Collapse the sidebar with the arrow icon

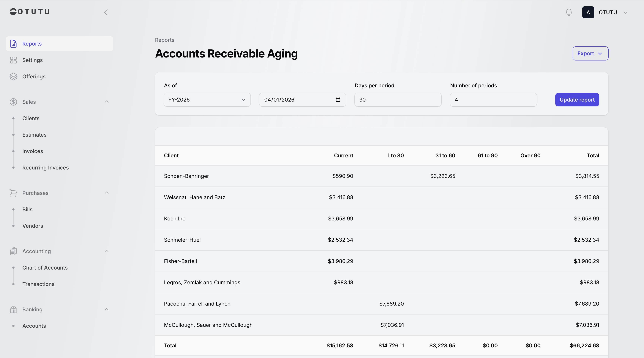click(106, 12)
